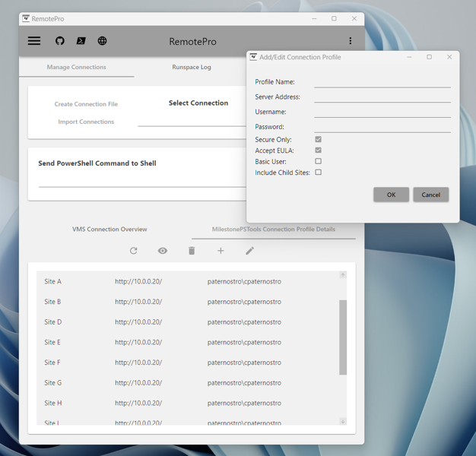Toggle the eye view-profile icon
Image resolution: width=476 pixels, height=456 pixels.
(163, 251)
